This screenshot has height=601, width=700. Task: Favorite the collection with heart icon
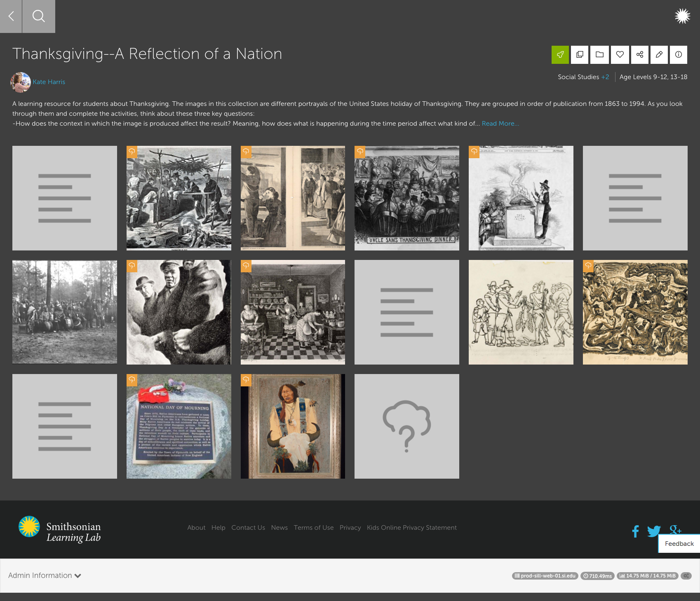pyautogui.click(x=620, y=55)
